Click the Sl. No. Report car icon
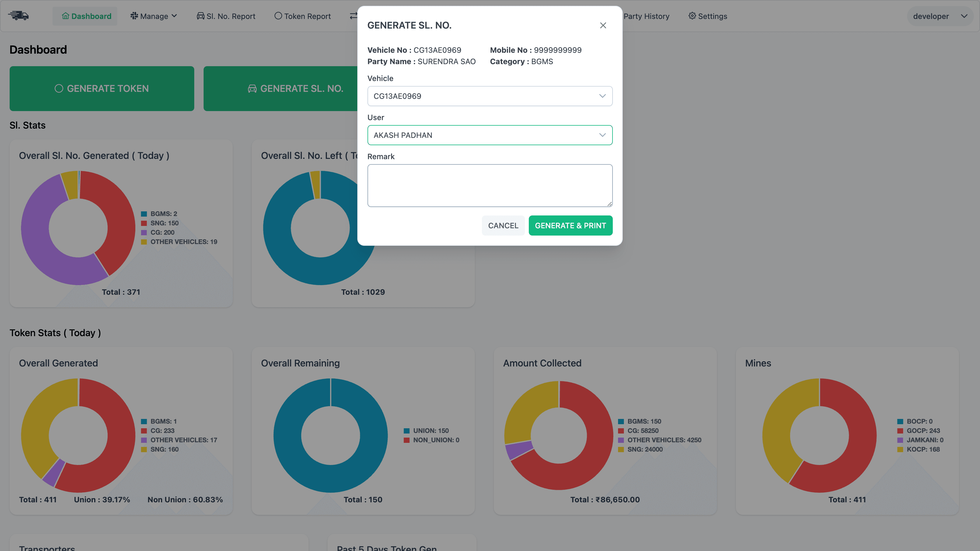Viewport: 980px width, 551px height. click(x=200, y=16)
